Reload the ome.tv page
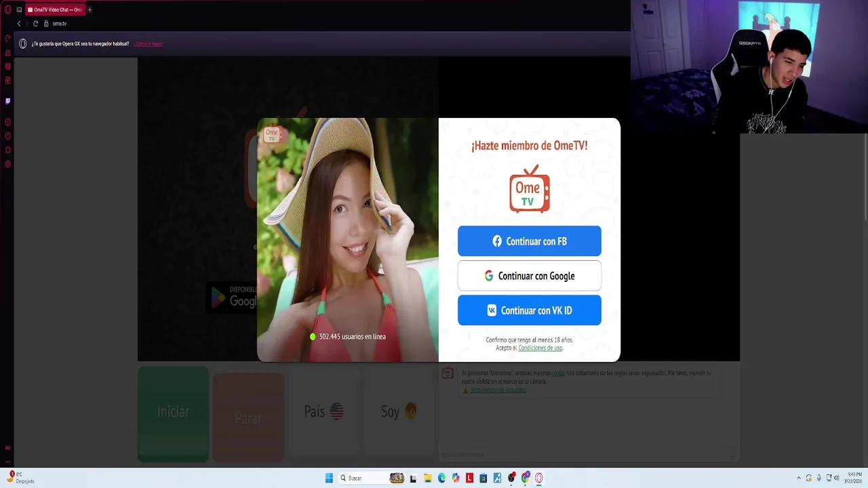The image size is (868, 488). coord(35,24)
